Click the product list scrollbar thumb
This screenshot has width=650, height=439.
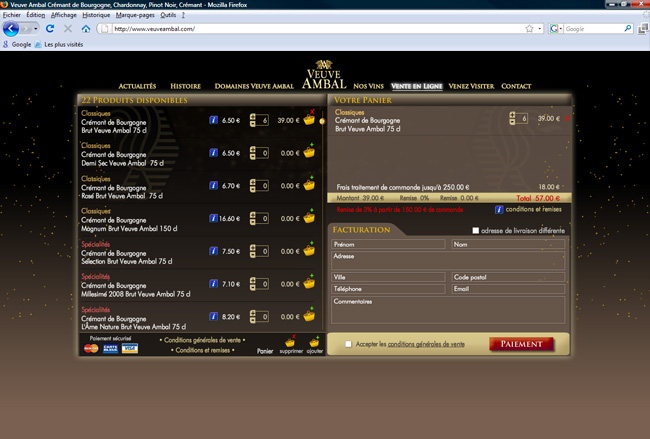tap(322, 121)
